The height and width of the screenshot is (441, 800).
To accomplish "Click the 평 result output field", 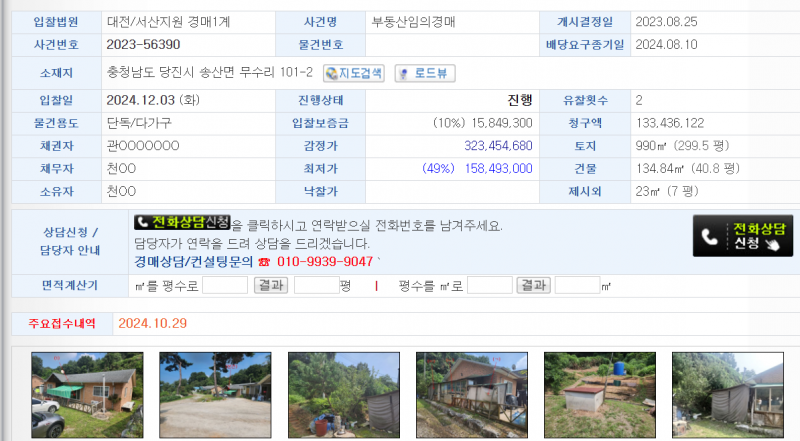I will 316,285.
